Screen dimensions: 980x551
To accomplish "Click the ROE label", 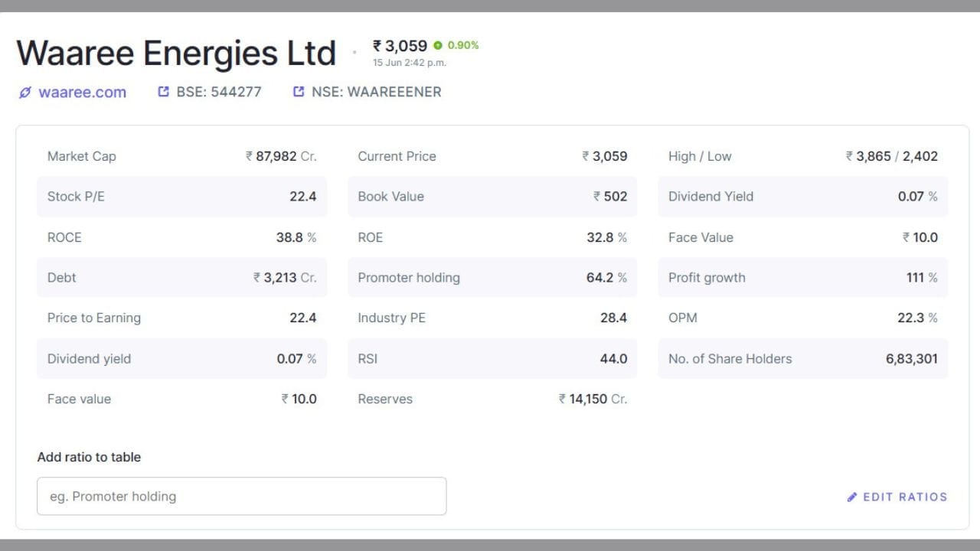I will click(370, 237).
